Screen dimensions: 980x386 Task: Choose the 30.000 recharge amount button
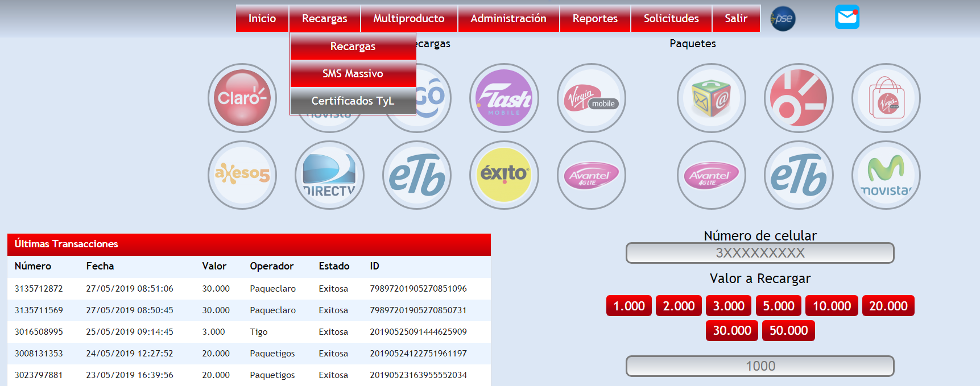tap(732, 330)
